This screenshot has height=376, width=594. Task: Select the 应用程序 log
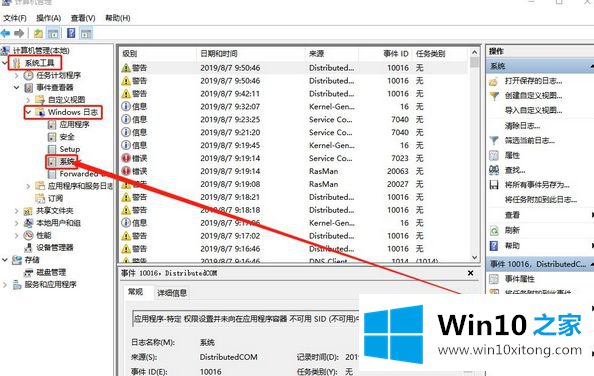pos(74,124)
